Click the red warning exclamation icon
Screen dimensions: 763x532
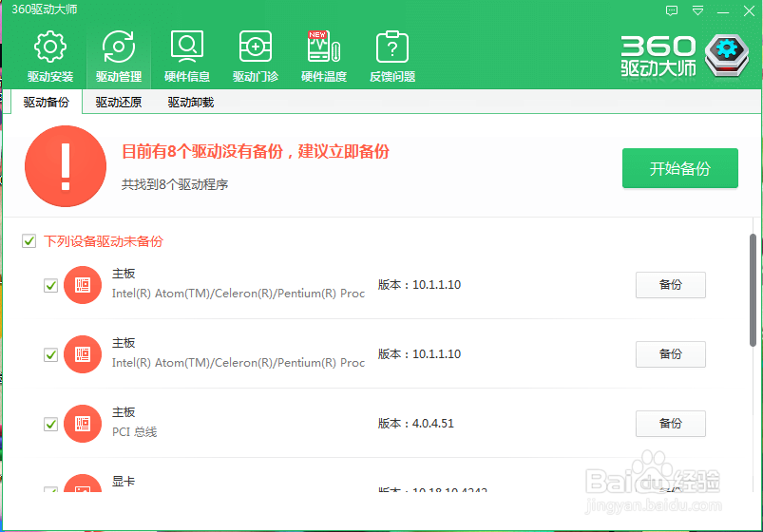click(x=66, y=166)
